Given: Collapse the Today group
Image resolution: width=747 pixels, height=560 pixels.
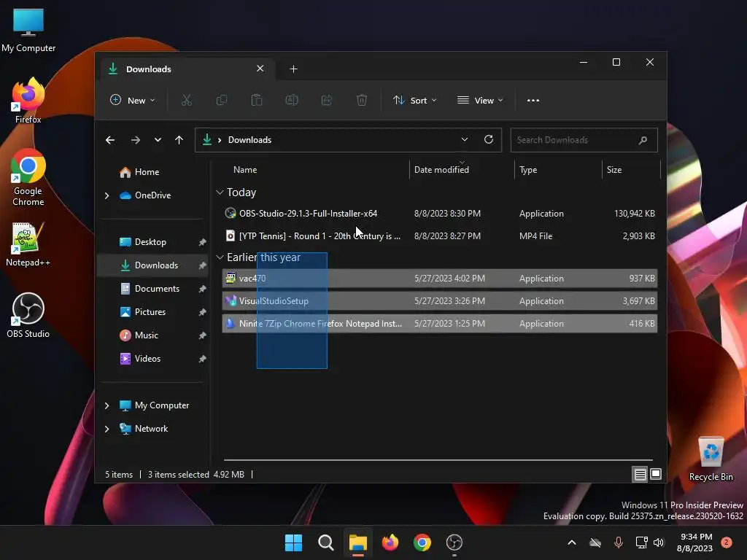Looking at the screenshot, I should pos(220,192).
